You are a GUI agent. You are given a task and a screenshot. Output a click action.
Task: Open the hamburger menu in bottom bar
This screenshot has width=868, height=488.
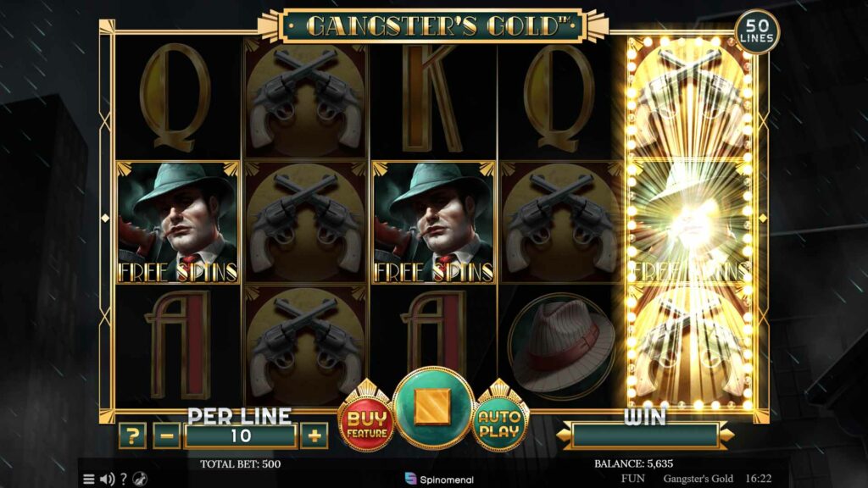88,480
